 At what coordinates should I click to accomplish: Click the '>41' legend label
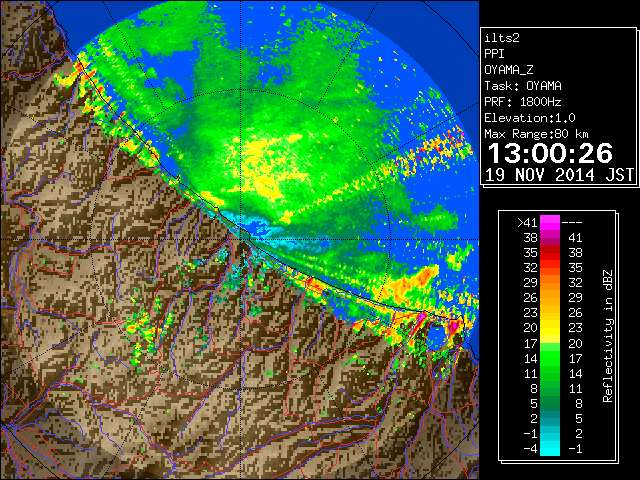527,223
